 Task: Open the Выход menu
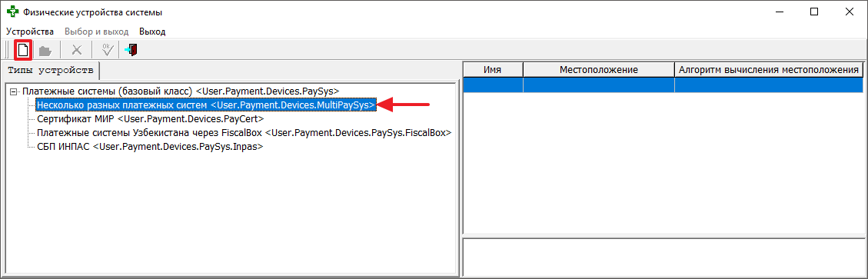152,32
